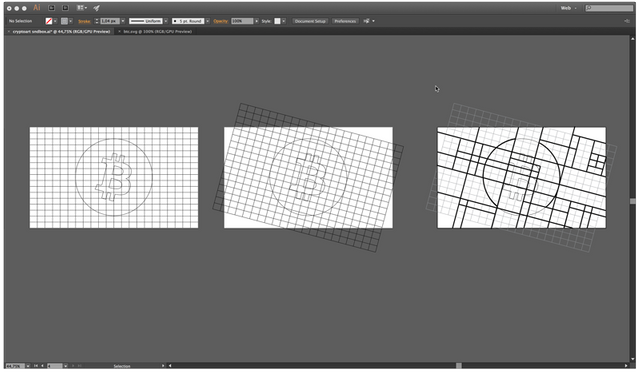Open the zoom level dropdown
Screen dimensions: 640x373
tap(28, 366)
